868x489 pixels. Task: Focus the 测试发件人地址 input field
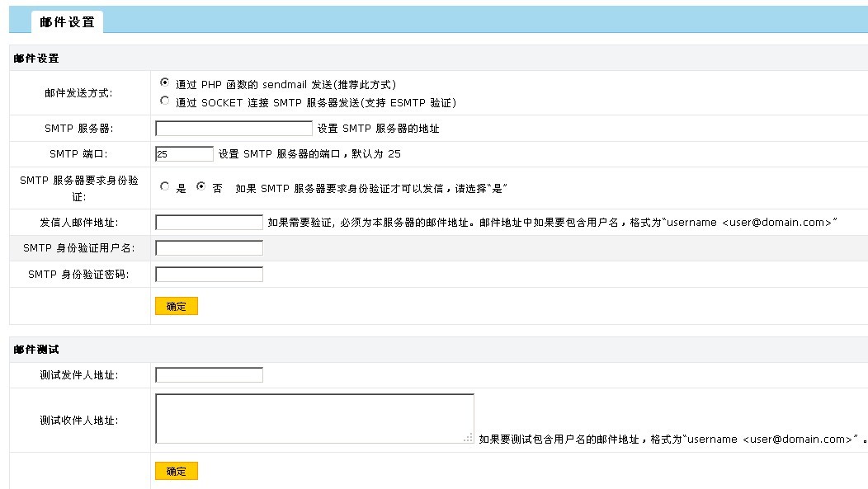coord(209,375)
